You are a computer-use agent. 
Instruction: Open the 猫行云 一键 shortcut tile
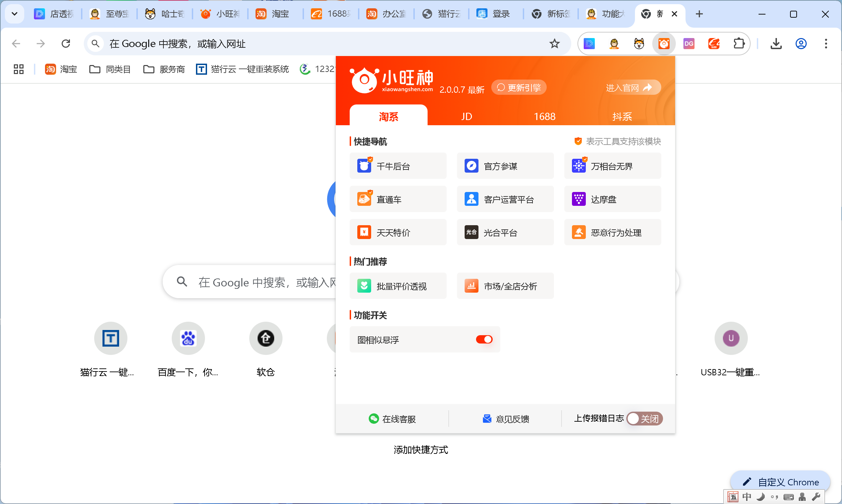110,349
